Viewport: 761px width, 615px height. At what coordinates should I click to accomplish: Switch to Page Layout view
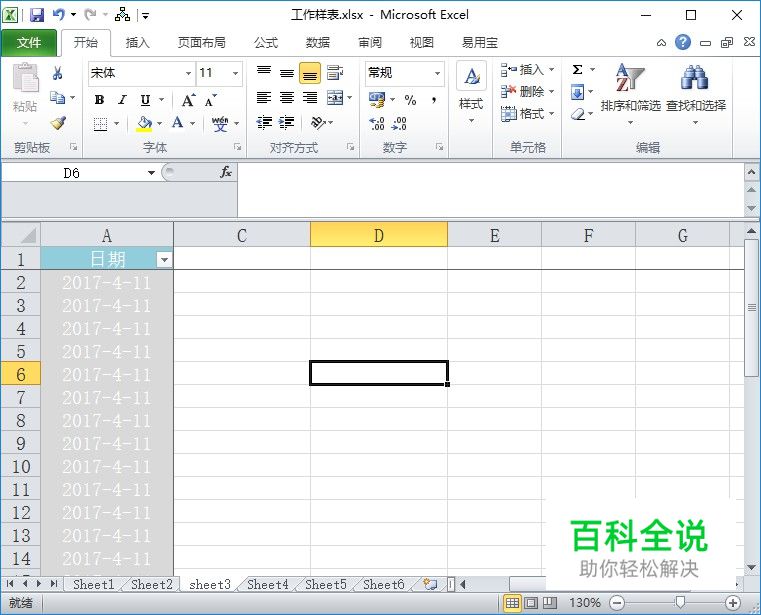click(x=531, y=603)
